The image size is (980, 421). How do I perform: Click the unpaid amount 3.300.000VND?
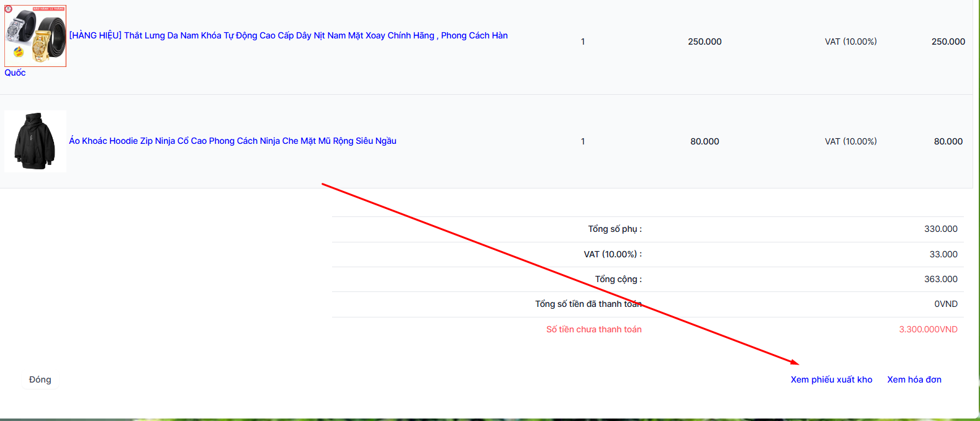point(928,329)
